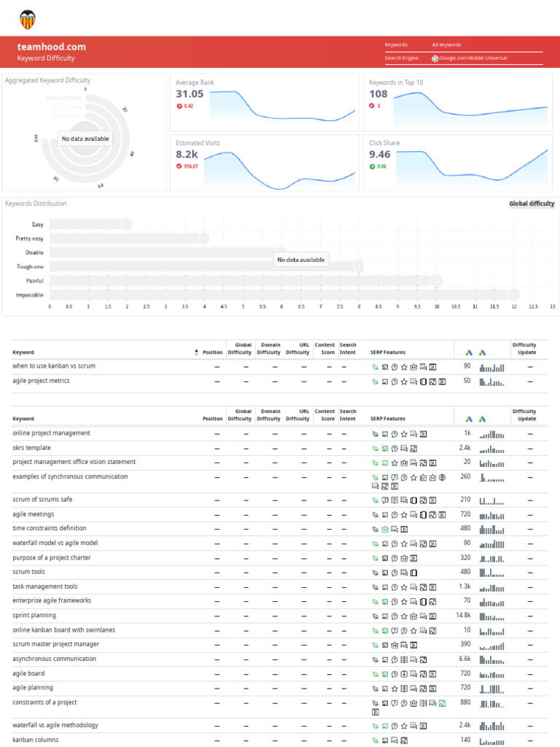Click the green change indicator under Click Share 9.46
The width and height of the screenshot is (560, 747).
click(x=378, y=167)
